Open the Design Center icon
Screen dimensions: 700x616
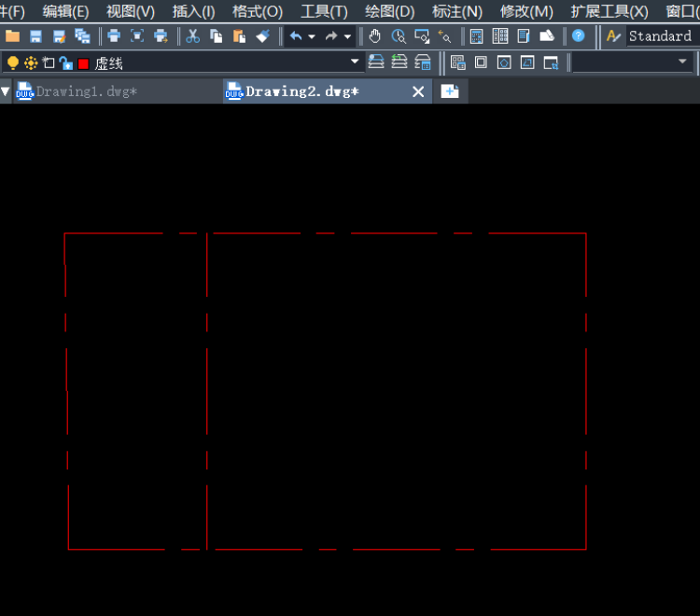coord(500,36)
